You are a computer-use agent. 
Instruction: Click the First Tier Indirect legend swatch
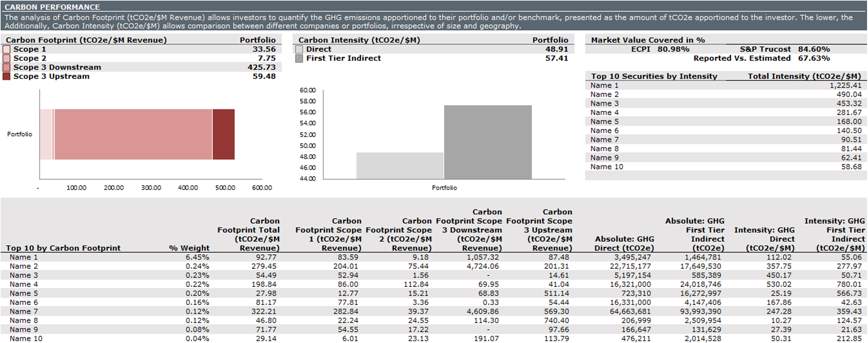(299, 58)
